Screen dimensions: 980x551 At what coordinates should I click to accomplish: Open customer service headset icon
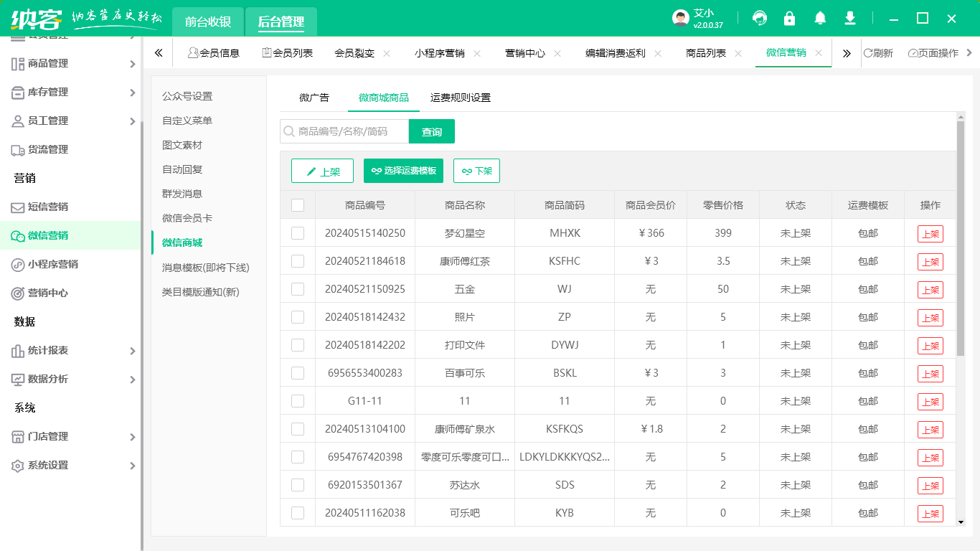coord(760,18)
